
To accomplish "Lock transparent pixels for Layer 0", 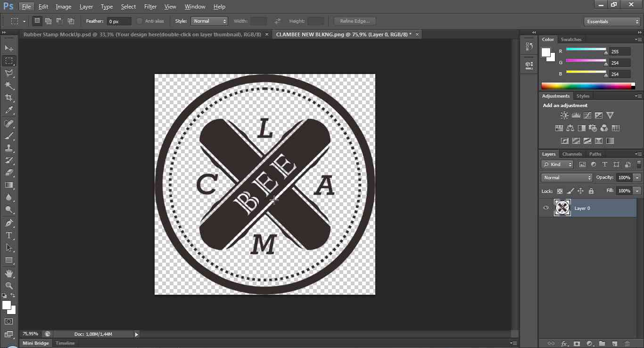I will [560, 191].
